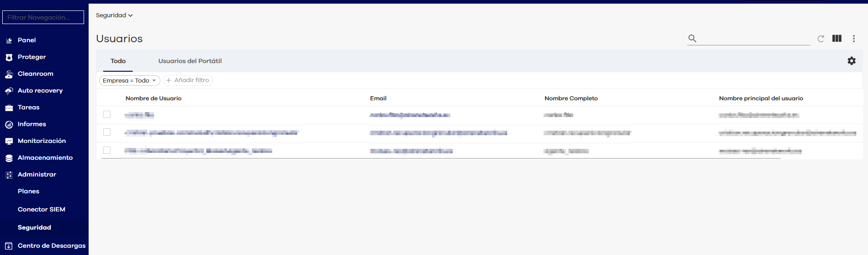Screen dimensions: 868x255
Task: Select the Cleanroom icon in navigation
Action: tap(9, 74)
